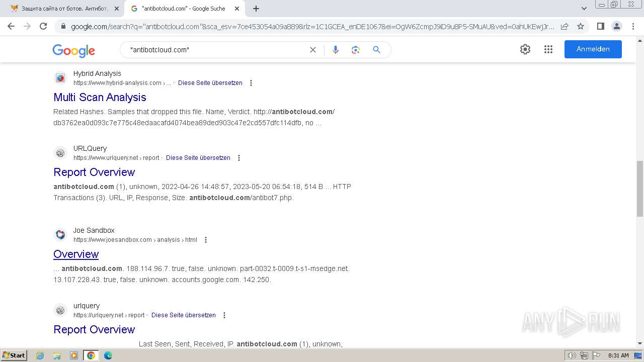Click the URLQuery site favicon

coord(60,153)
